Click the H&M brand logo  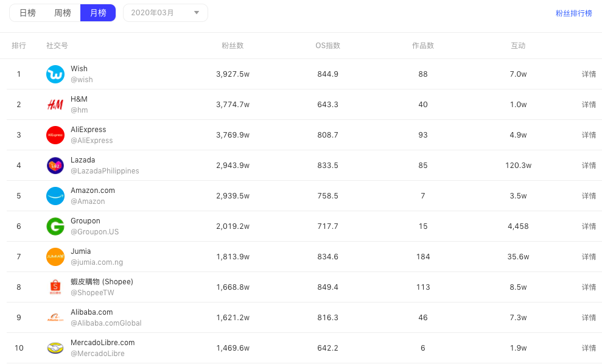(55, 105)
